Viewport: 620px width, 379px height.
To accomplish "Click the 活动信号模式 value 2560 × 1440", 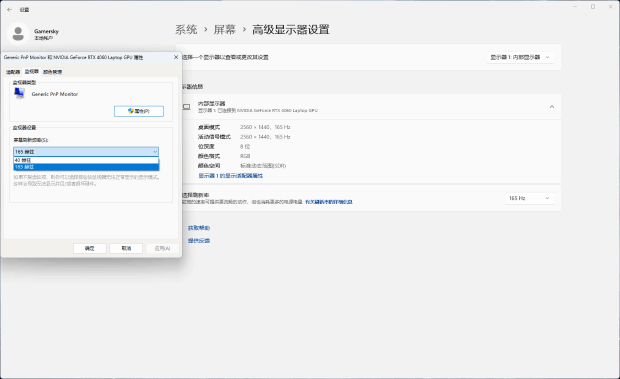I will (265, 137).
